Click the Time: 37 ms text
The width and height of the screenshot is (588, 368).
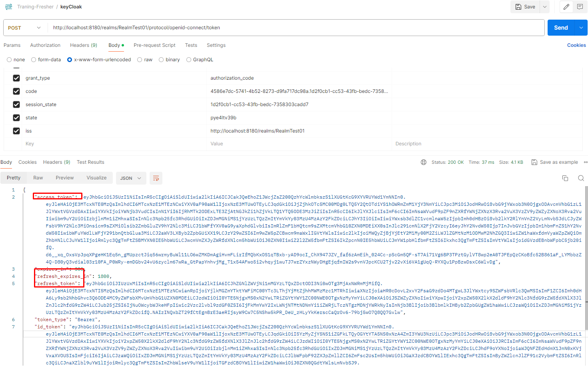[481, 162]
